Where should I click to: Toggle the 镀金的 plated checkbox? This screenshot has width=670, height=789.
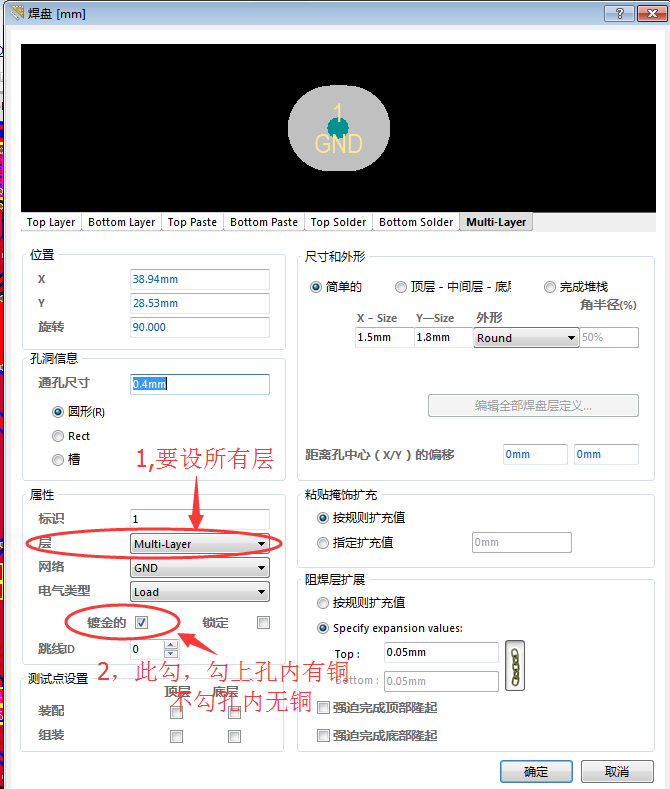(142, 623)
